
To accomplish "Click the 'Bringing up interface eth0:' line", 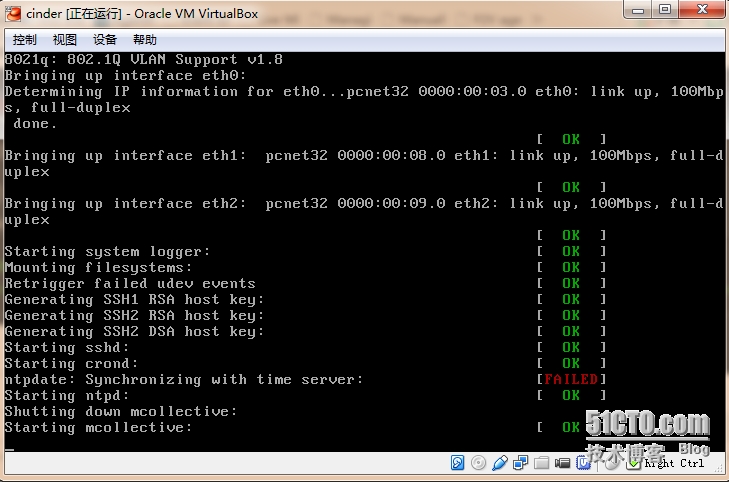I will [125, 75].
